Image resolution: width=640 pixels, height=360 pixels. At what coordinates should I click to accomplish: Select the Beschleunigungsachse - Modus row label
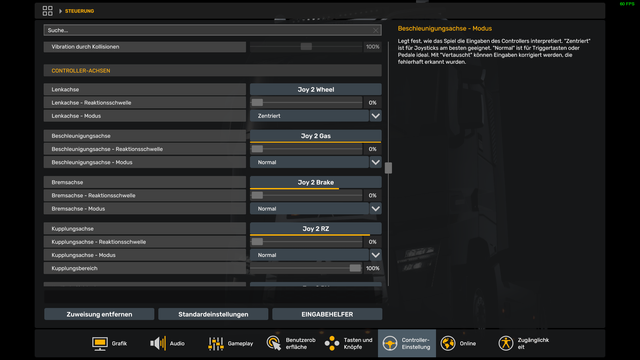coord(145,162)
